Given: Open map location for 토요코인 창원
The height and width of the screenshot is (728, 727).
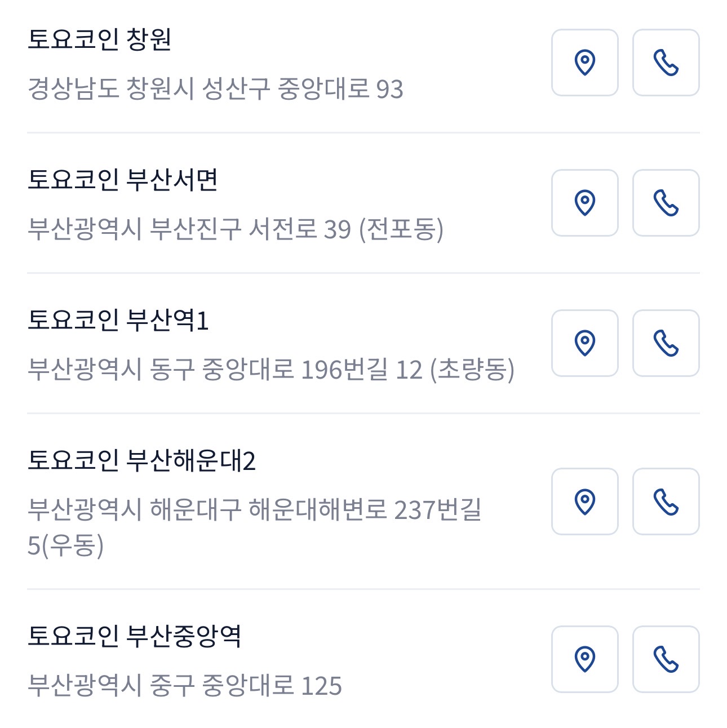Looking at the screenshot, I should [584, 63].
